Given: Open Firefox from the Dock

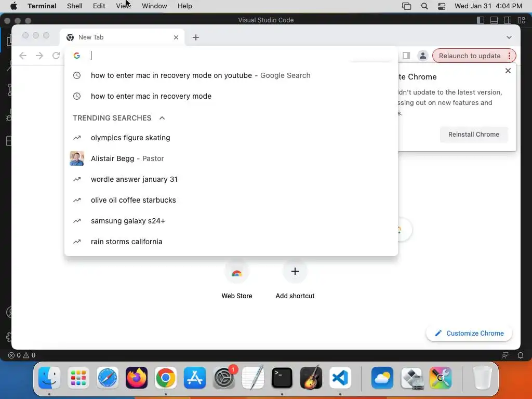Looking at the screenshot, I should click(137, 378).
